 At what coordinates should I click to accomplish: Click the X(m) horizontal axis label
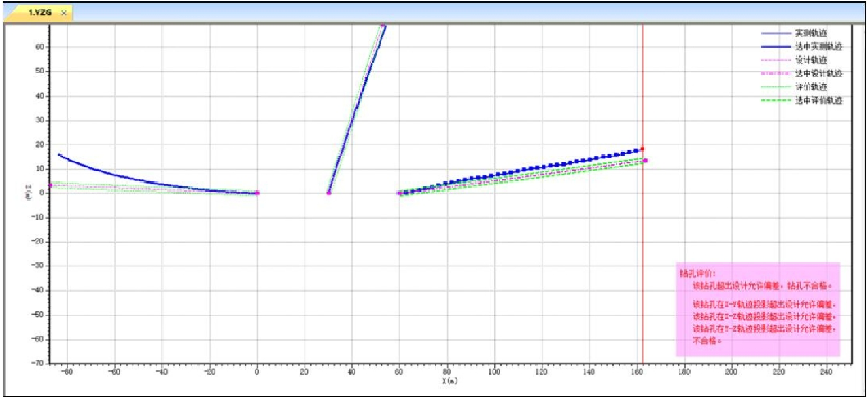click(448, 382)
